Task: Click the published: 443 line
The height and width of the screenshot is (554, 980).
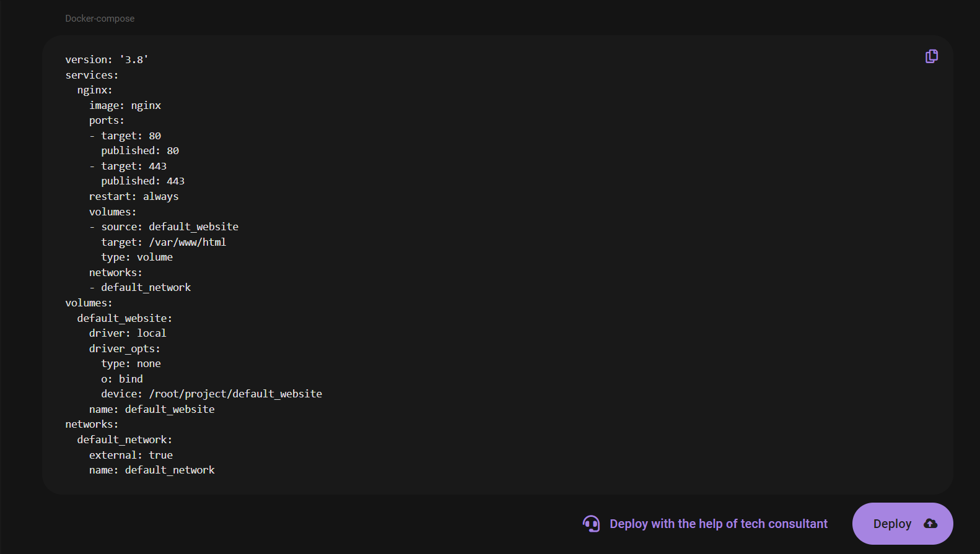Action: (142, 181)
